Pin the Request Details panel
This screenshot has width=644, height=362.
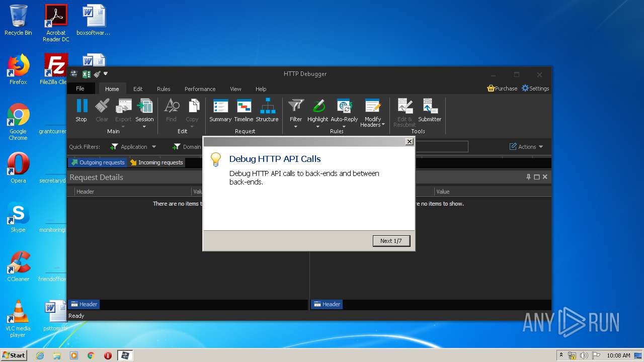point(528,177)
